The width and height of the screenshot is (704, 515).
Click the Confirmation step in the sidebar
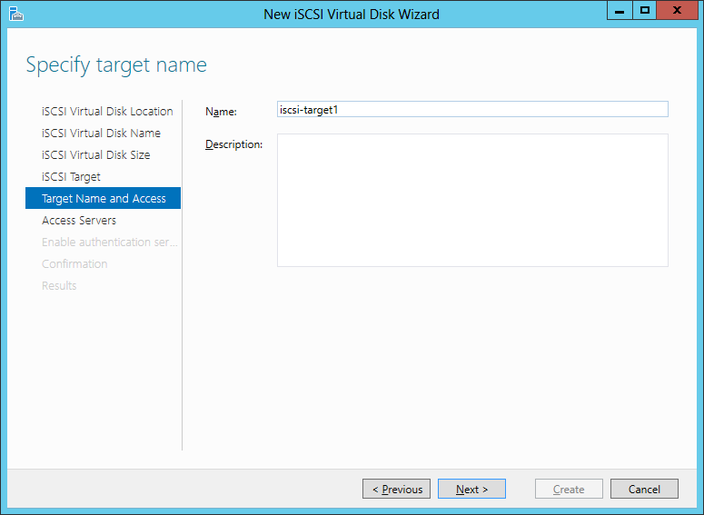coord(74,264)
